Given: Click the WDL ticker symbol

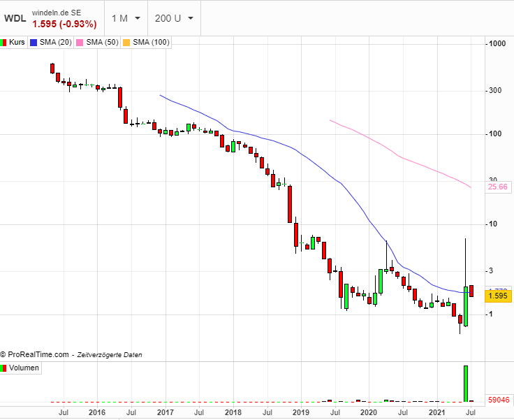Looking at the screenshot, I should point(14,18).
